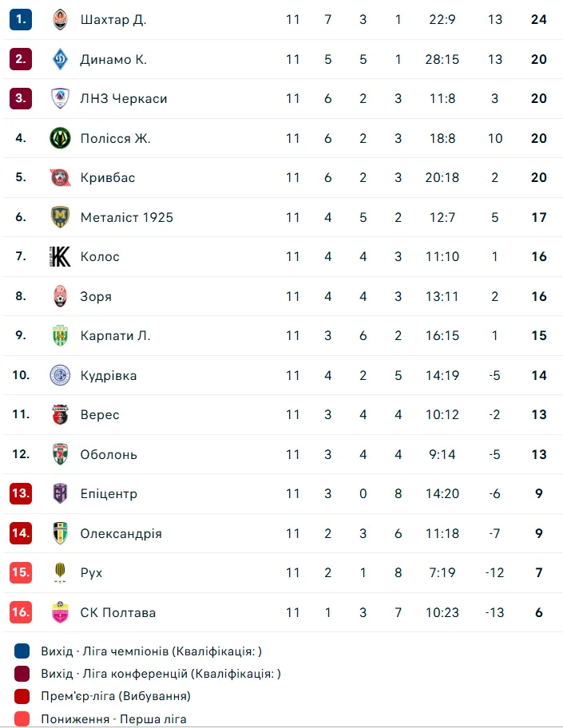Click the Кривбас club logo
Screen dimensions: 563x728
60,177
